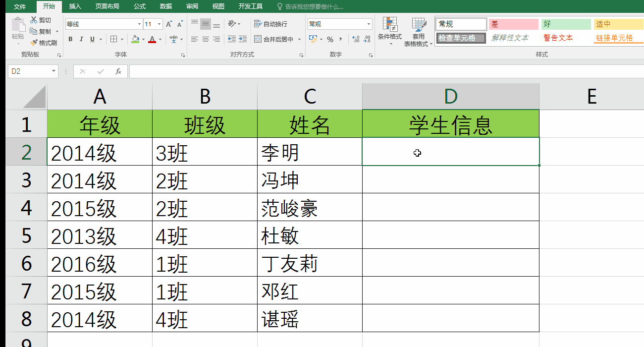
Task: Open the 数据 ribbon tab
Action: coord(165,6)
